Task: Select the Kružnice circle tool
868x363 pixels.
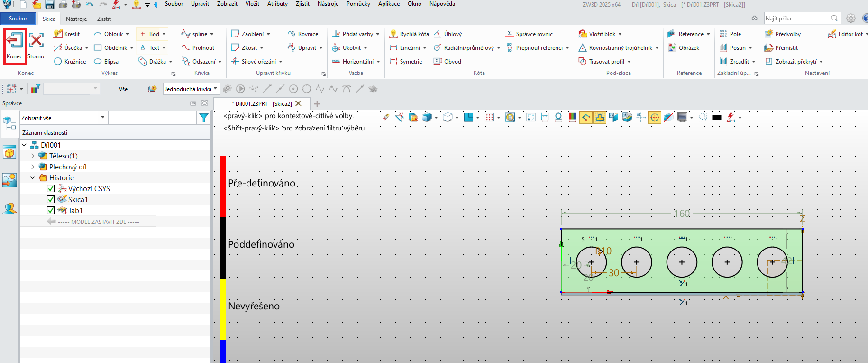Action: pos(70,62)
